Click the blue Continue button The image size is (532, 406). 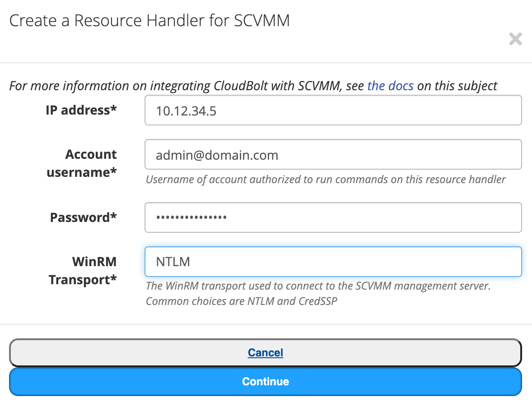tap(265, 382)
